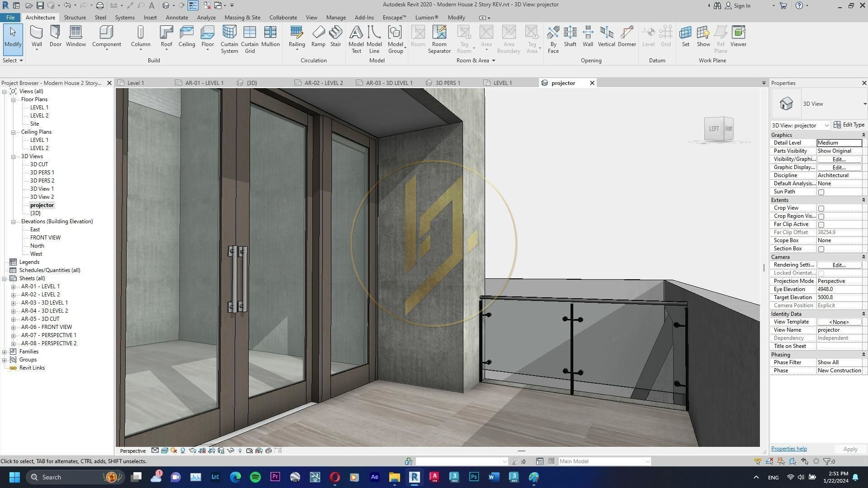This screenshot has width=868, height=488.
Task: Open Photoshop from the taskbar
Action: point(474,477)
